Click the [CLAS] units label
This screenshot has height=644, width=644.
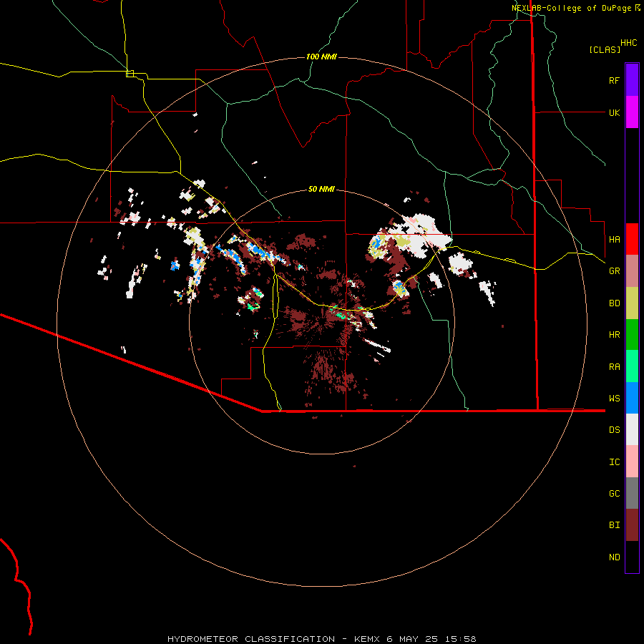(605, 50)
